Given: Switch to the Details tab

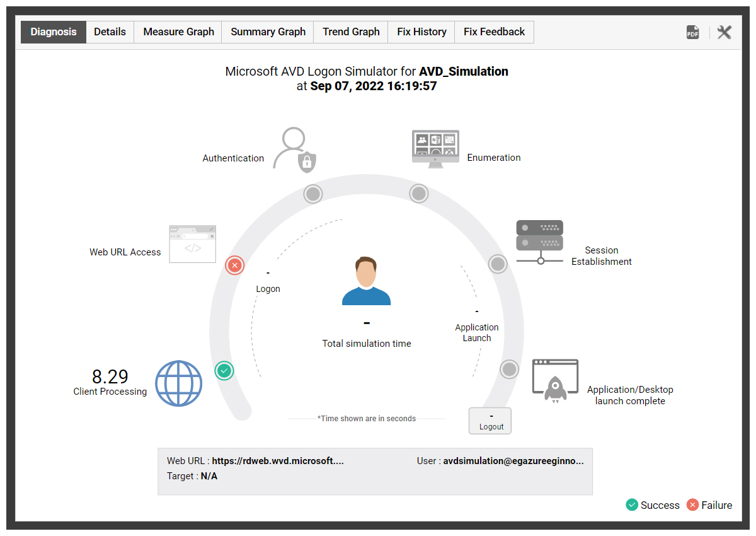Looking at the screenshot, I should [x=110, y=32].
